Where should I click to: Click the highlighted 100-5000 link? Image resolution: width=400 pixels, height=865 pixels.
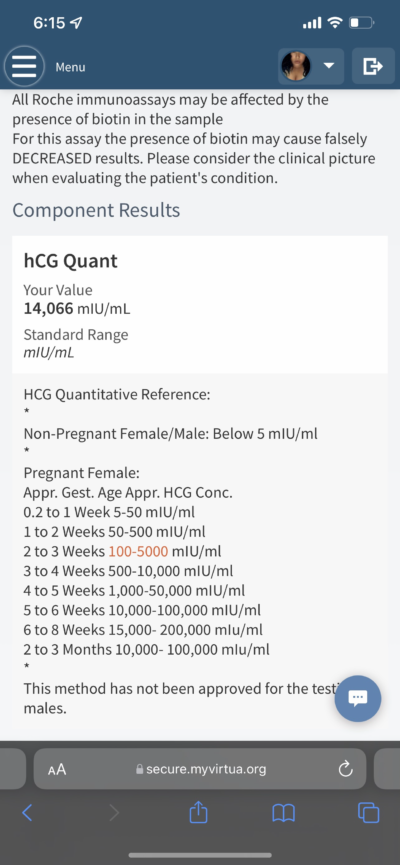coord(138,551)
